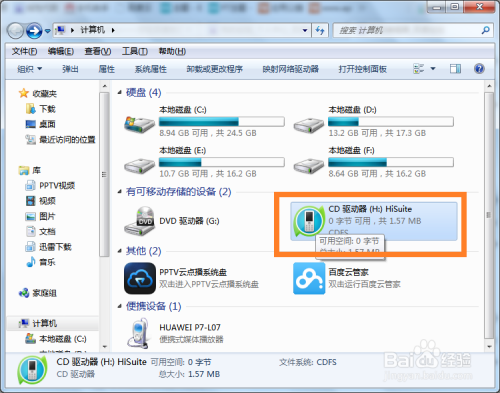Open recent pages dropdown next to Forward
The image size is (500, 393).
pos(48,31)
